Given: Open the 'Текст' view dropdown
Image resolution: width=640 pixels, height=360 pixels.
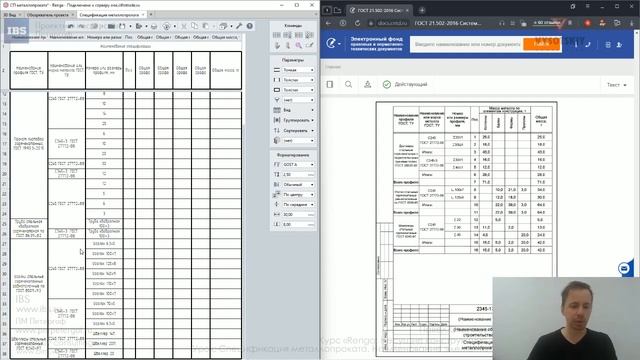Looking at the screenshot, I should coord(617,85).
